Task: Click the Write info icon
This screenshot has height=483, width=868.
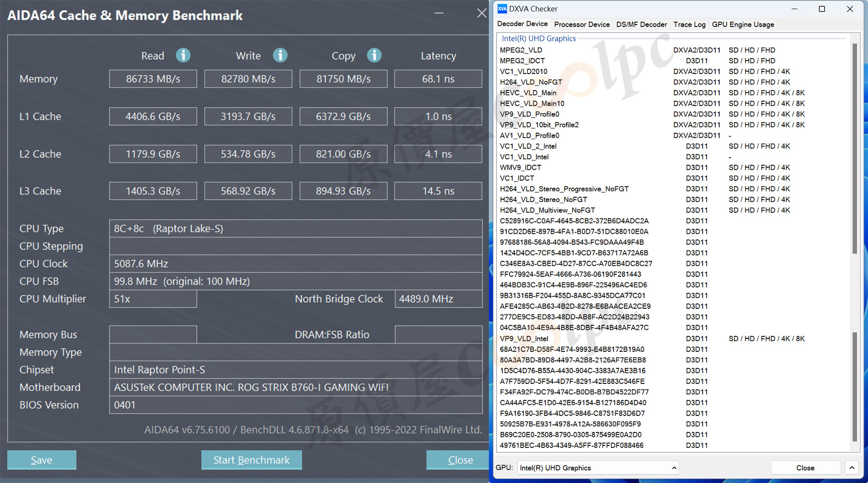Action: (280, 55)
